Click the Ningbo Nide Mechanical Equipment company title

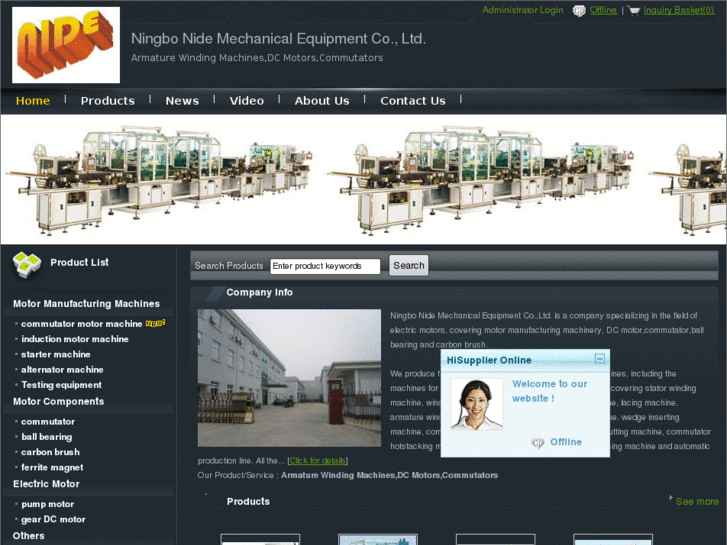(x=278, y=38)
